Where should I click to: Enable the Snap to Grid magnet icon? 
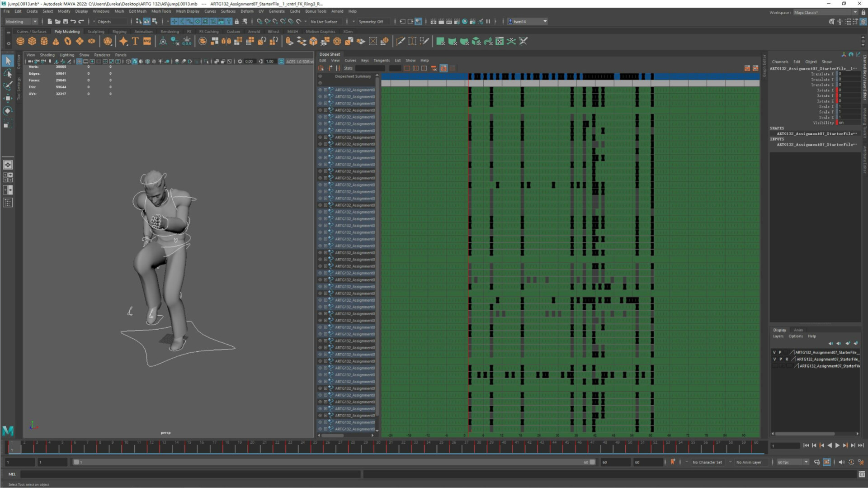[259, 21]
